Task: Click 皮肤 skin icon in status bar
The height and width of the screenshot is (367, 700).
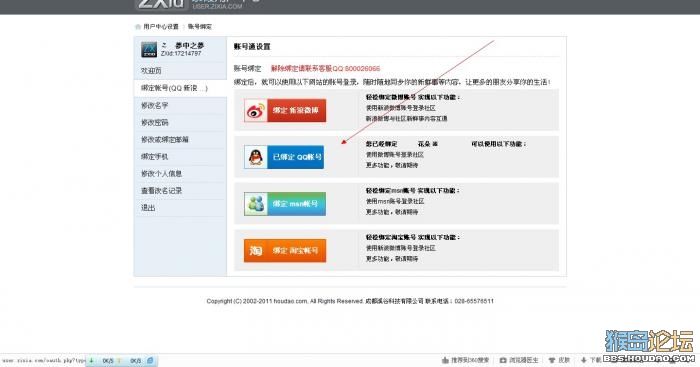Action: pyautogui.click(x=552, y=360)
